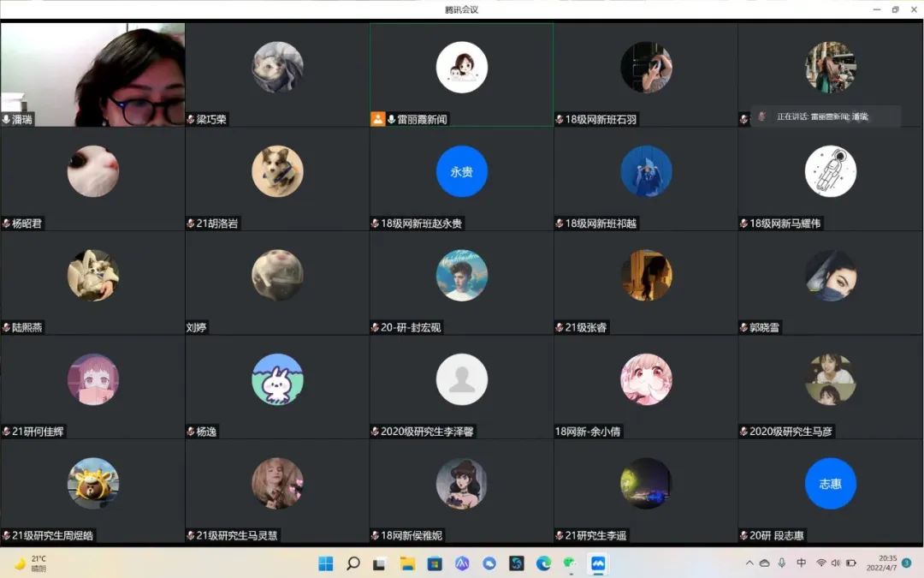The width and height of the screenshot is (924, 578).
Task: Click the 志惠 blue avatar of 段志惠
Action: click(x=830, y=484)
